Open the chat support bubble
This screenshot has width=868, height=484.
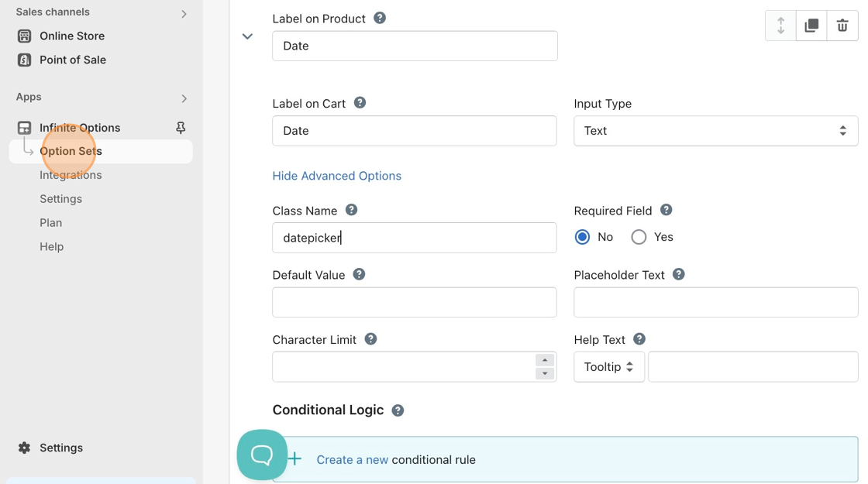262,455
